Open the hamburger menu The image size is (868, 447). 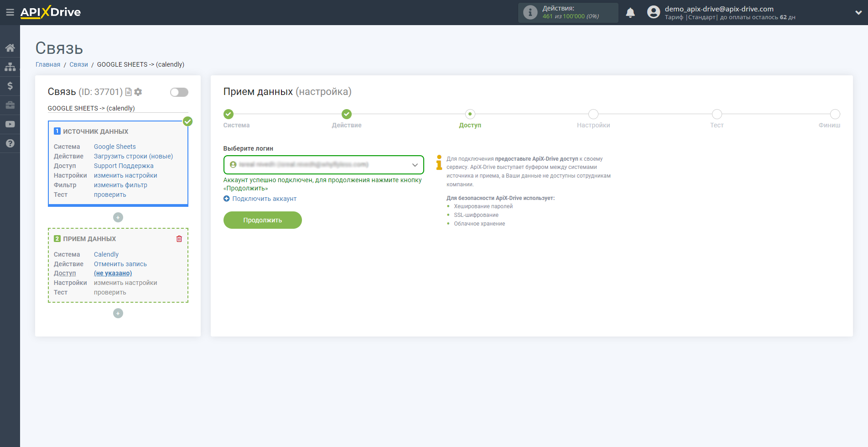[10, 12]
